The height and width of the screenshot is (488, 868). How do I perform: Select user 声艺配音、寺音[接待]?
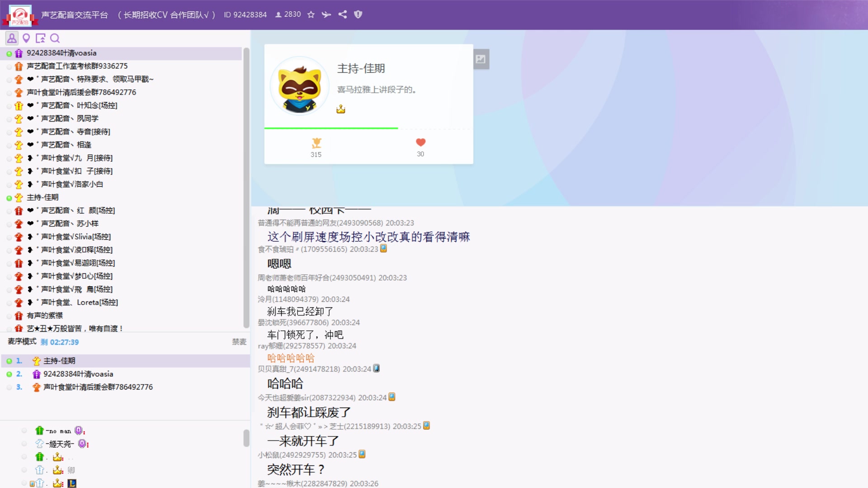point(122,131)
